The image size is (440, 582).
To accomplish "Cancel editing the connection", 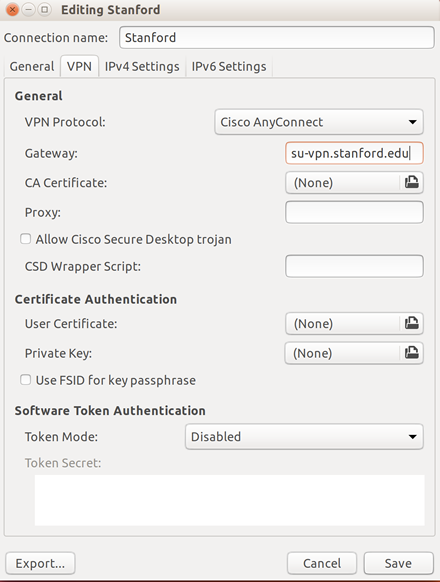I will coord(322,563).
